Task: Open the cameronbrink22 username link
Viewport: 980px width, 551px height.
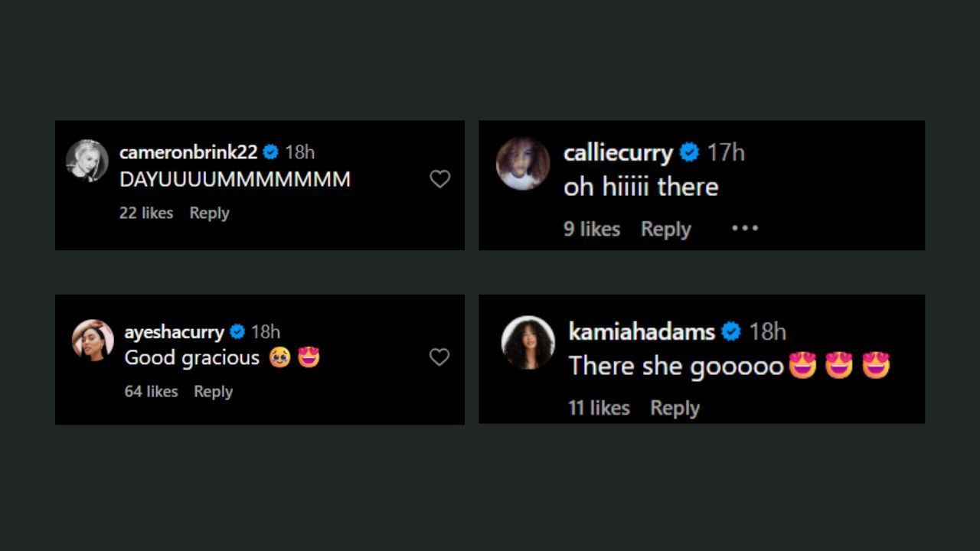Action: click(x=188, y=152)
